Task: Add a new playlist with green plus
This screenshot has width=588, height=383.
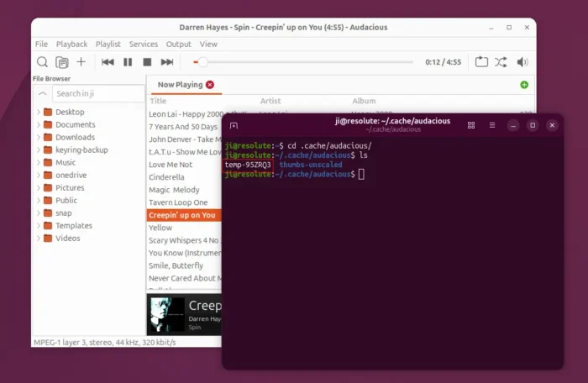Action: tap(524, 85)
